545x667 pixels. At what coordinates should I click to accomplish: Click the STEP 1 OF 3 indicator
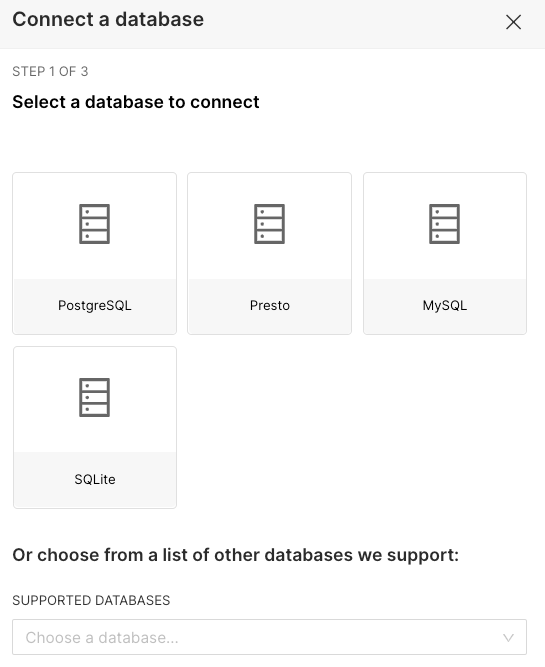pyautogui.click(x=50, y=71)
